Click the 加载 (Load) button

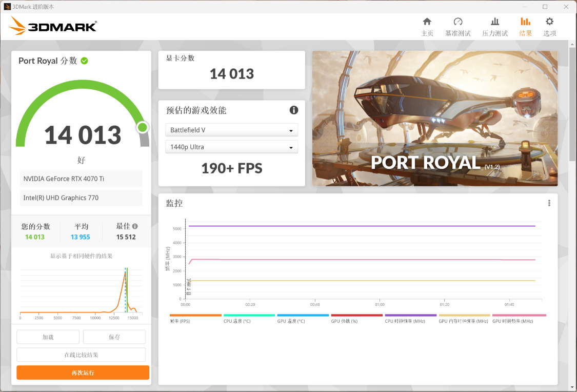pyautogui.click(x=48, y=337)
